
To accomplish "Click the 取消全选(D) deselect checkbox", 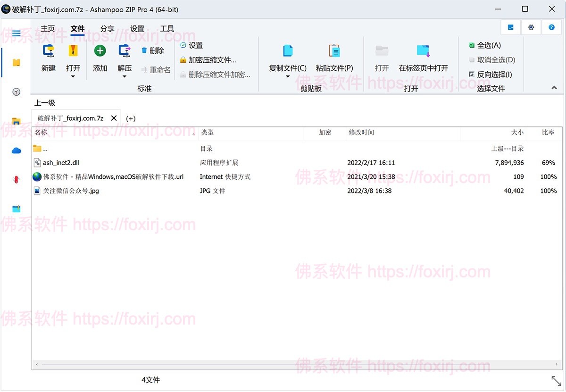I will [x=472, y=60].
